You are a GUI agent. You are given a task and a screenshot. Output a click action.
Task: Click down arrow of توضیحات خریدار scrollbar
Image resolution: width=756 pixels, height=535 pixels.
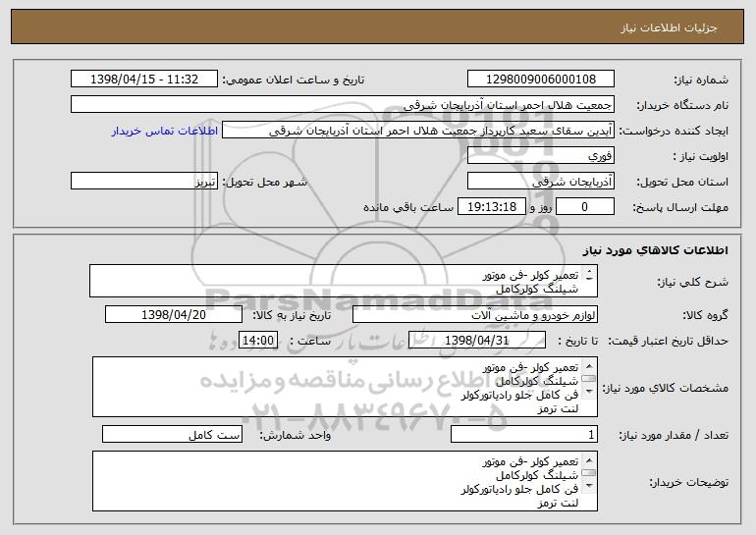(x=589, y=486)
